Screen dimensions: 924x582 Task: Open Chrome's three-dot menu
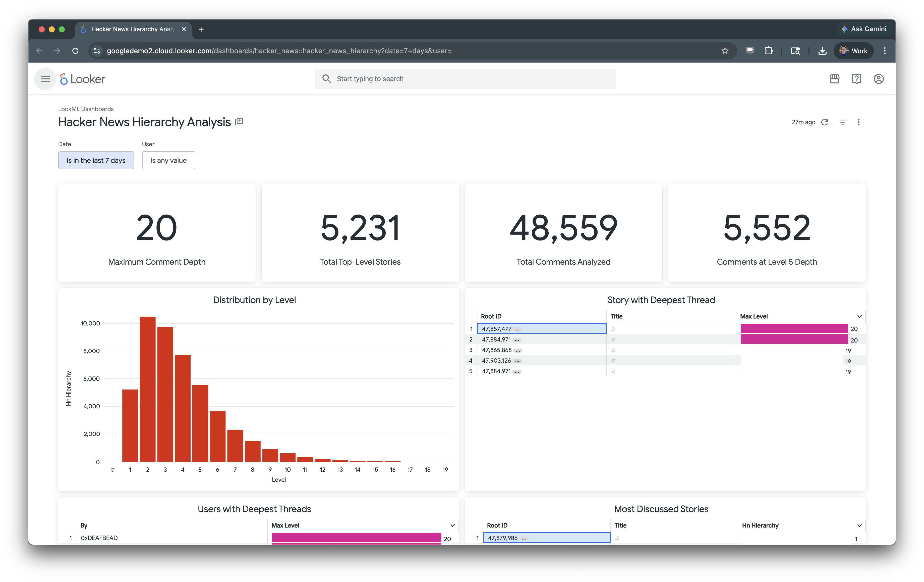[885, 51]
